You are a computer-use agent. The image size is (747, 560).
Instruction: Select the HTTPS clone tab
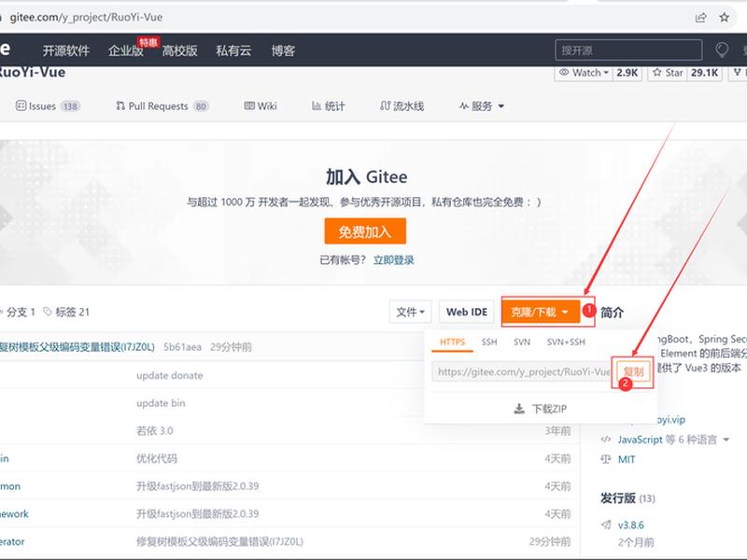coord(452,342)
